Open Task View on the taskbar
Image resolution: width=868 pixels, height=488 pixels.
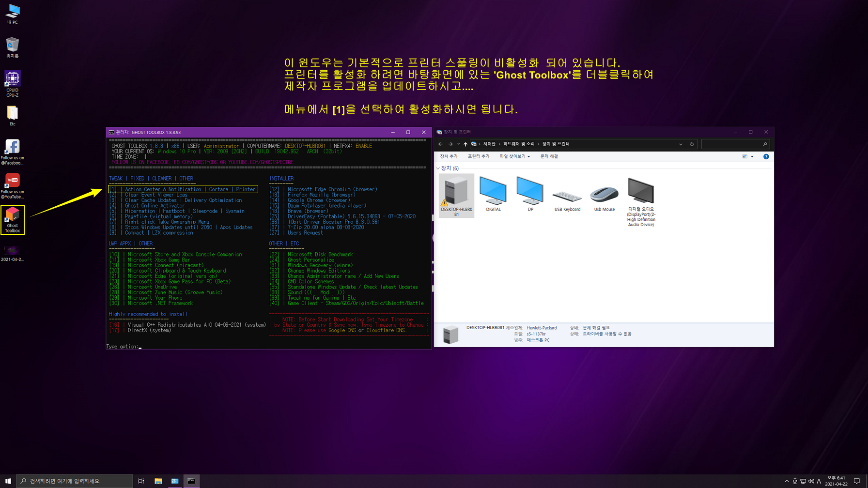(141, 481)
